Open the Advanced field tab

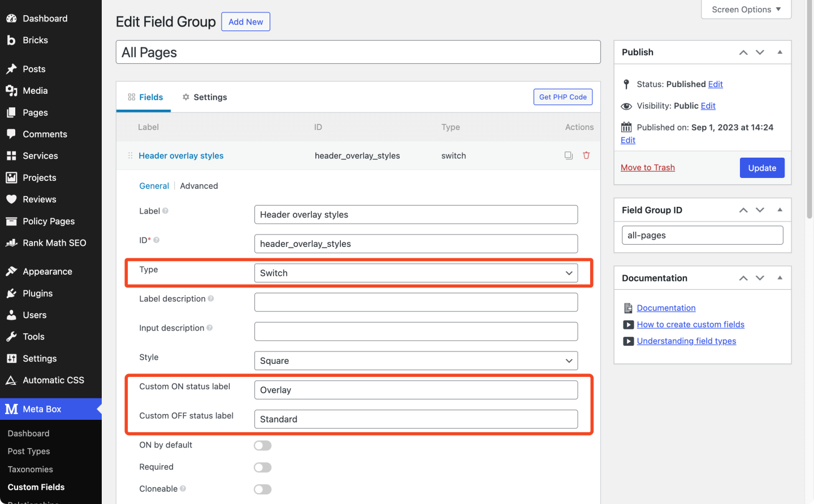pyautogui.click(x=199, y=186)
